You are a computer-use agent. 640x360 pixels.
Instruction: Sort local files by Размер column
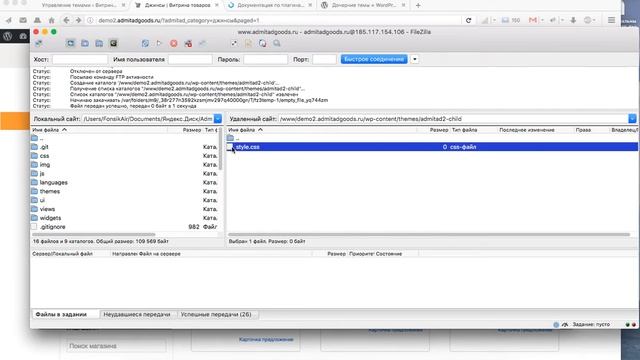[x=185, y=130]
